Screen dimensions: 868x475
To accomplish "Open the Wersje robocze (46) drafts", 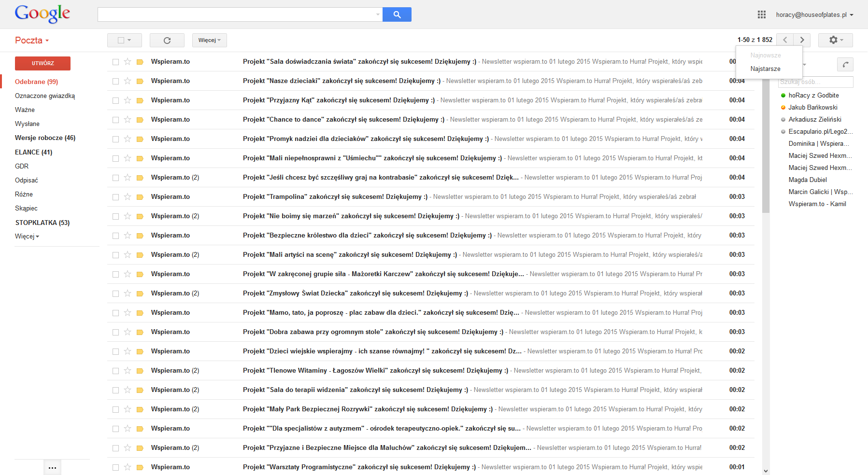I will [x=45, y=138].
